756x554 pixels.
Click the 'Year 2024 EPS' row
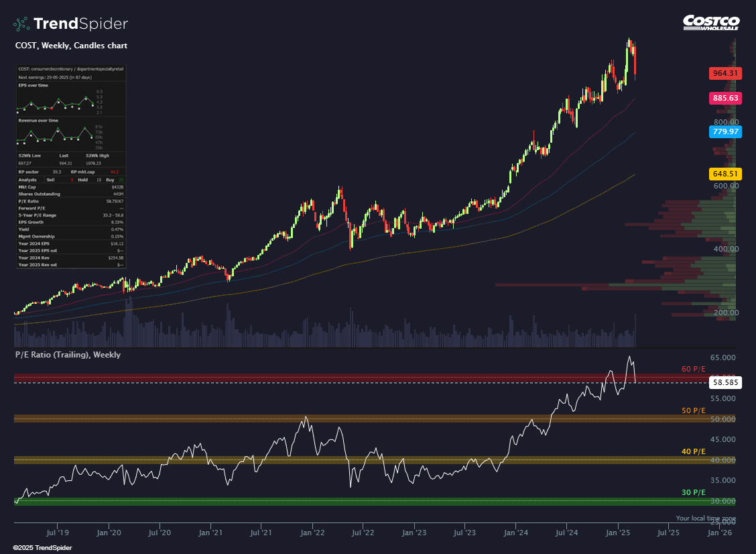pos(71,243)
